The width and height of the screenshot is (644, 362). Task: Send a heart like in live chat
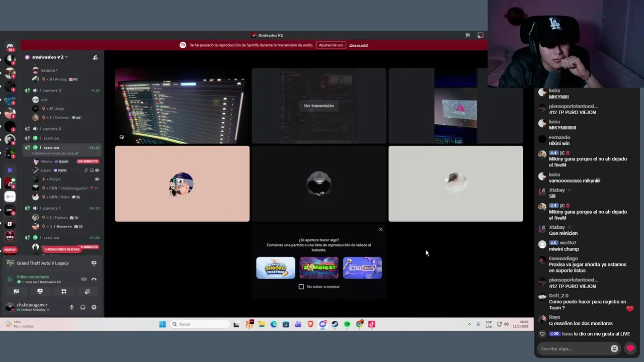(x=630, y=348)
